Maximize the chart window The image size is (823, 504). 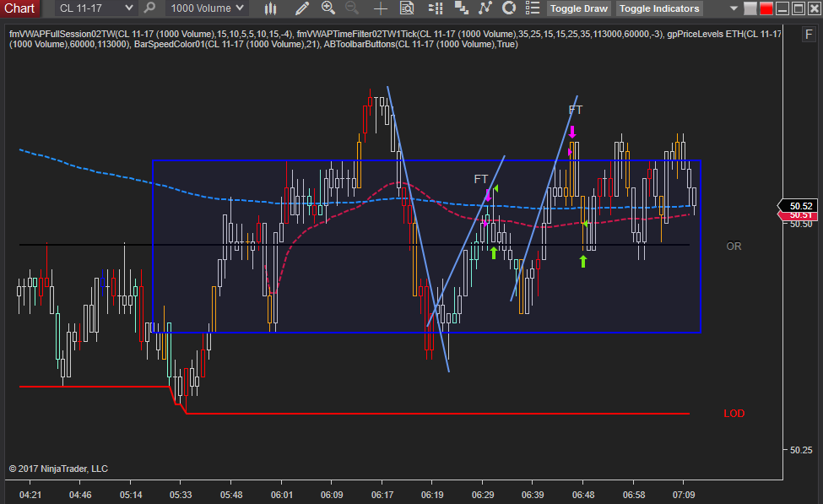point(799,8)
